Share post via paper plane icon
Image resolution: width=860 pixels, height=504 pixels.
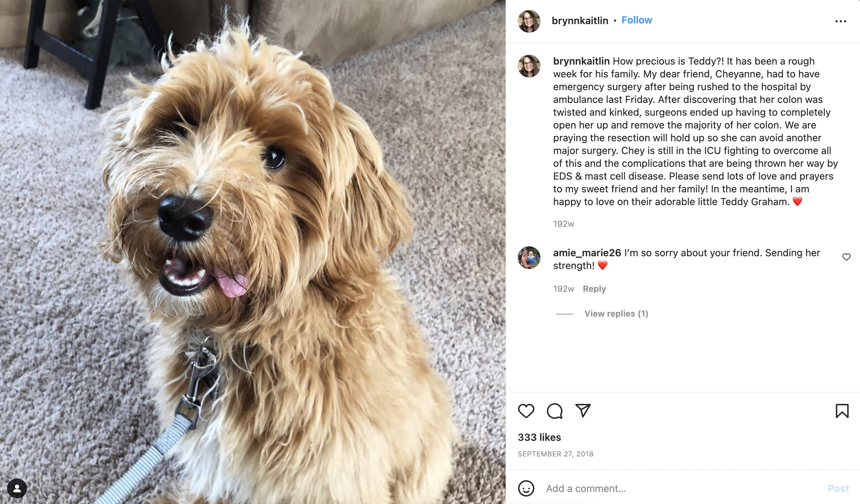click(583, 411)
